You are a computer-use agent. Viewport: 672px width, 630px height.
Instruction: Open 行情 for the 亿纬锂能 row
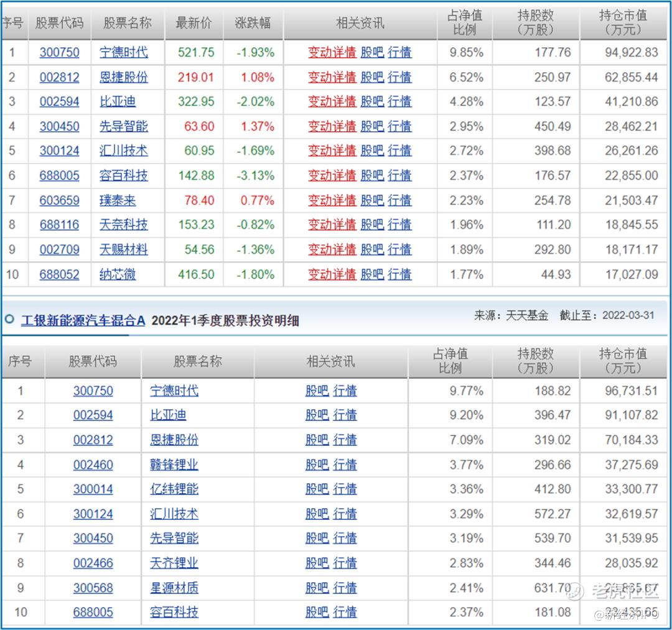(345, 489)
